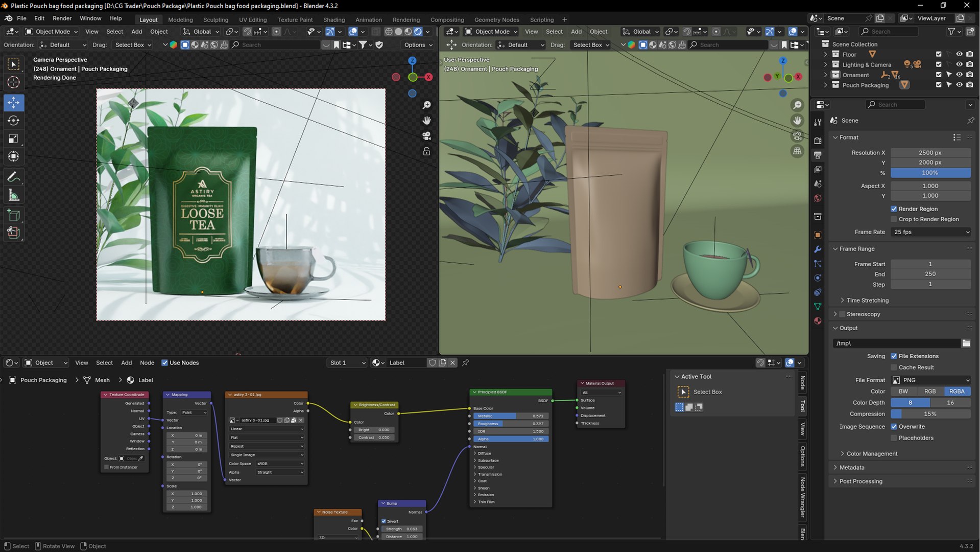Activate the Transform tool
This screenshot has width=980, height=552.
(x=14, y=156)
